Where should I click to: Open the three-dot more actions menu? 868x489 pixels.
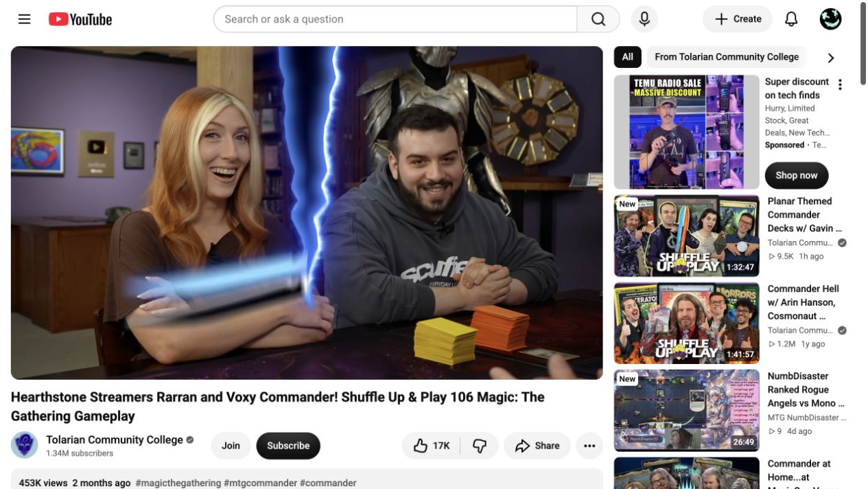pyautogui.click(x=589, y=446)
